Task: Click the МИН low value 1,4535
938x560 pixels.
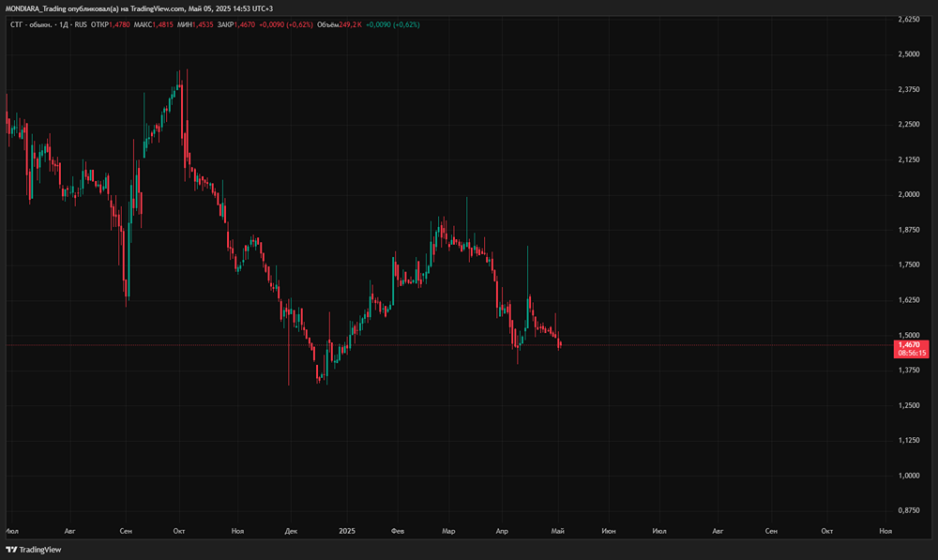Action: pos(203,24)
